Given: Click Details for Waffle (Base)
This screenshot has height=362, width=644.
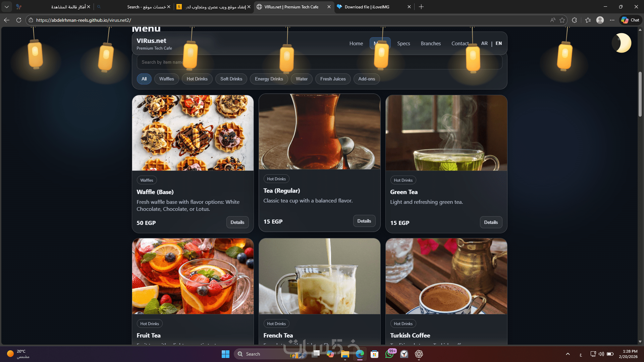Looking at the screenshot, I should [237, 222].
